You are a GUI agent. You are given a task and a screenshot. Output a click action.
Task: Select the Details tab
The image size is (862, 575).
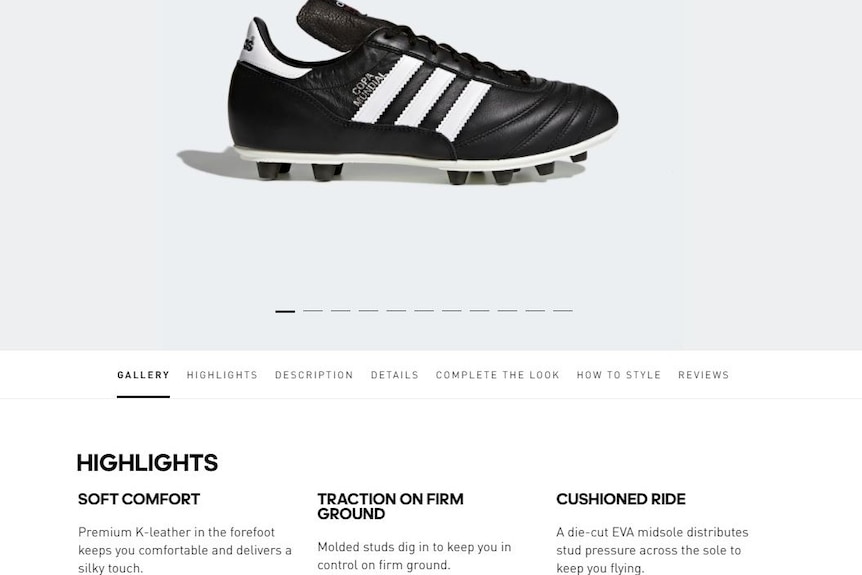(394, 375)
